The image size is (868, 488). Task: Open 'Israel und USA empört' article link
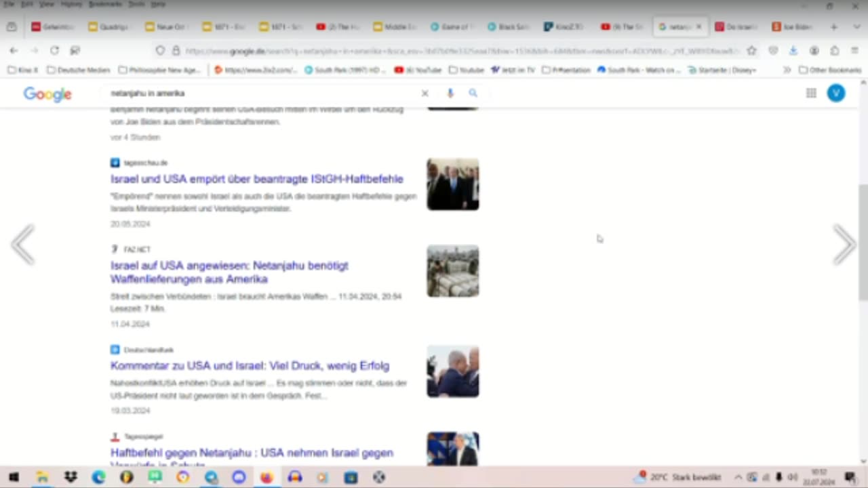pyautogui.click(x=257, y=179)
